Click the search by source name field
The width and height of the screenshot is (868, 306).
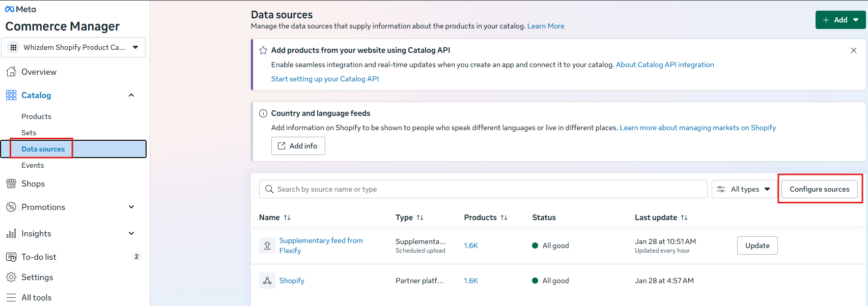pyautogui.click(x=483, y=189)
